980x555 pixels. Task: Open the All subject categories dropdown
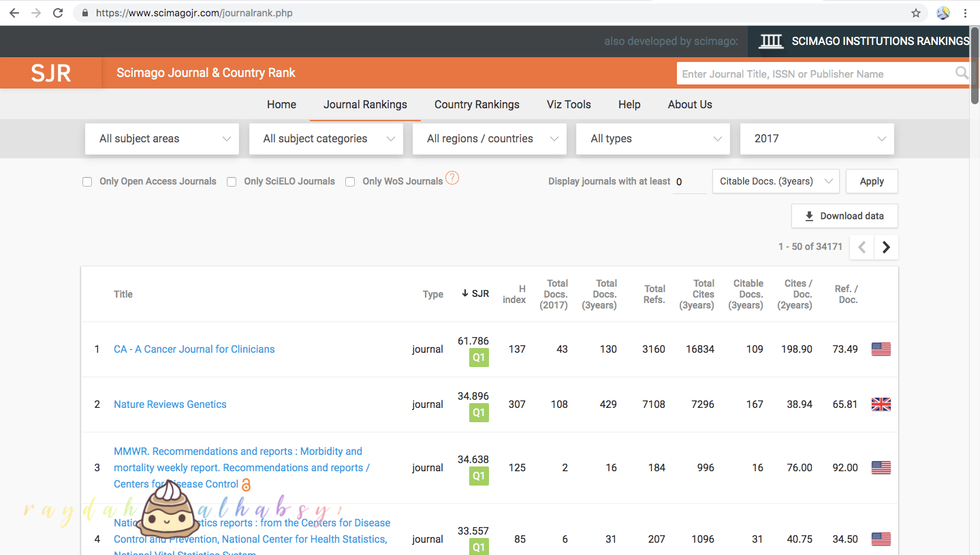326,139
